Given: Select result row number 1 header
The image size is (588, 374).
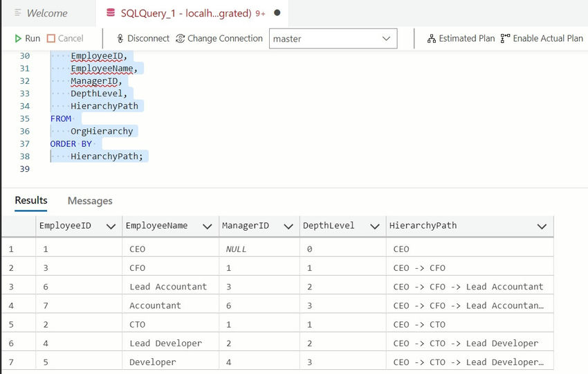Looking at the screenshot, I should [x=18, y=249].
